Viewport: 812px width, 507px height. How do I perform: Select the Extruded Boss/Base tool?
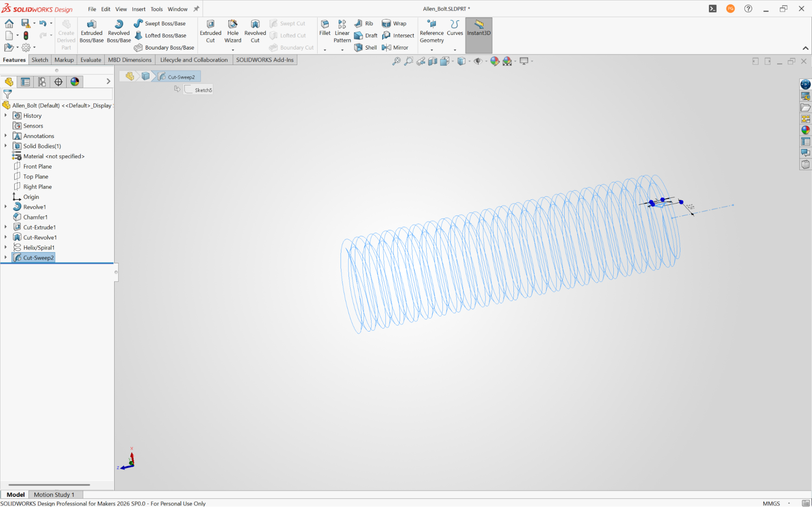91,31
